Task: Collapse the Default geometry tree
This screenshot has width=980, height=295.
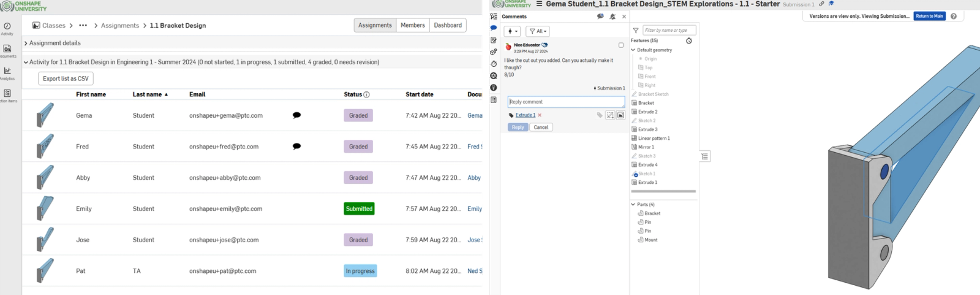Action: click(633, 50)
